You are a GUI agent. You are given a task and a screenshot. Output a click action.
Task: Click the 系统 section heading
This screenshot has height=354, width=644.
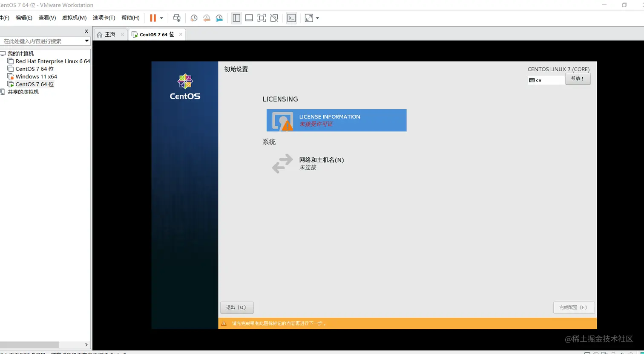269,142
